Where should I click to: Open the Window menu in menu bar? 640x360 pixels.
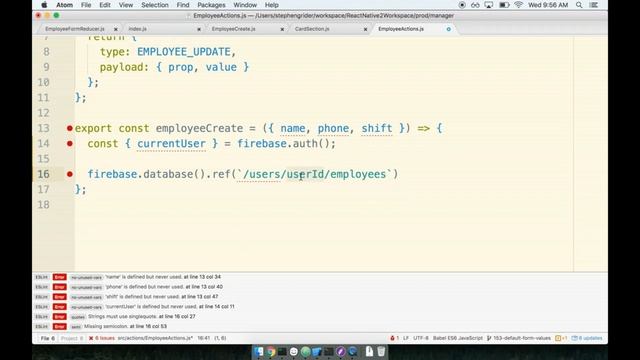pos(245,5)
